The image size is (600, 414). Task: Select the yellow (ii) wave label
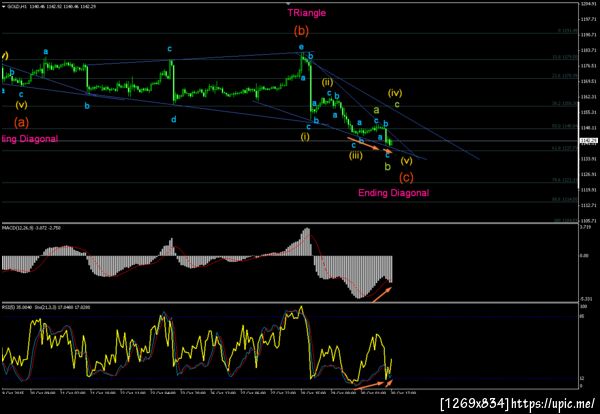pos(327,82)
